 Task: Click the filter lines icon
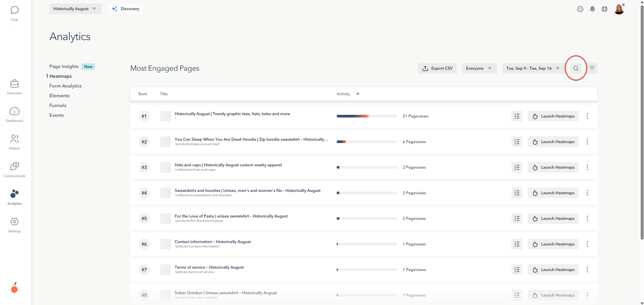[x=592, y=68]
